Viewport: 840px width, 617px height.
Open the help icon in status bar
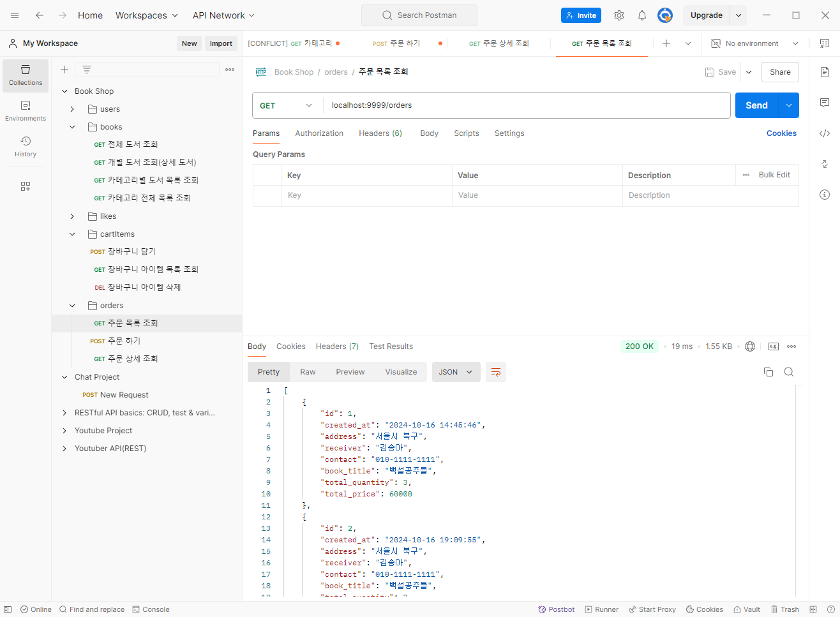(831, 609)
